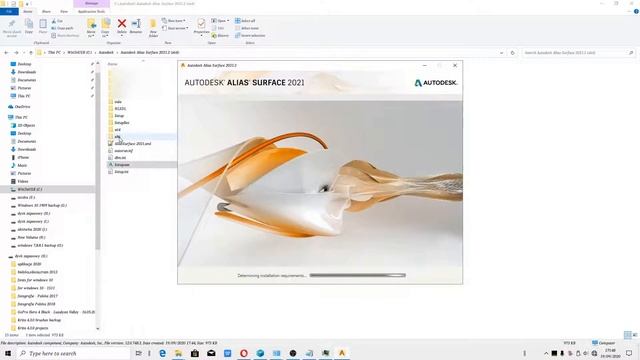This screenshot has height=360, width=640.
Task: Click the Autodesk breadcrumb in address bar
Action: [x=106, y=53]
